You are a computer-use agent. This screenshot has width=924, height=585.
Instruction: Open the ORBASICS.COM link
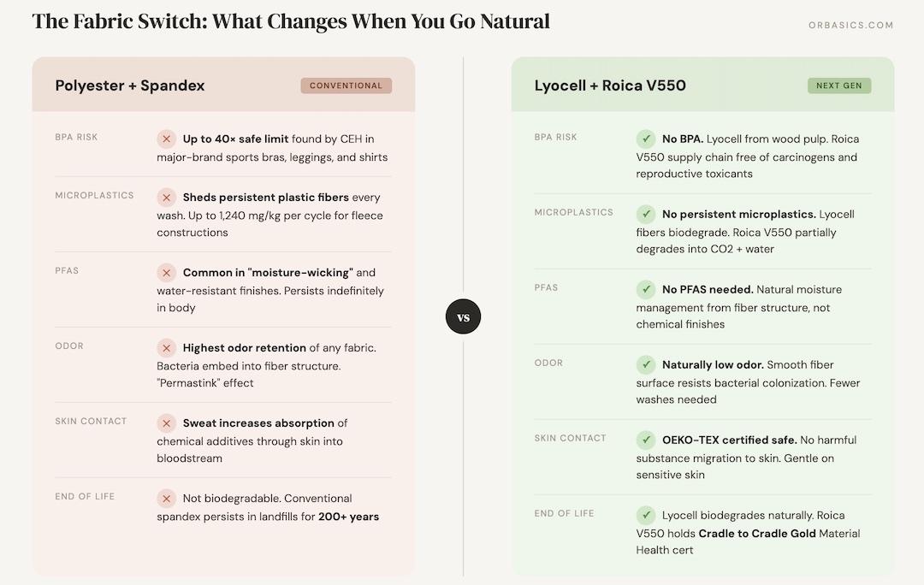(850, 26)
